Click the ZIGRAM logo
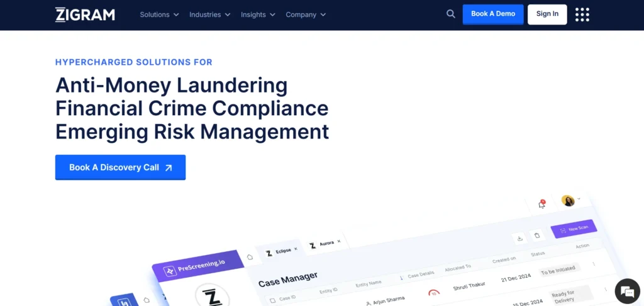 (85, 14)
